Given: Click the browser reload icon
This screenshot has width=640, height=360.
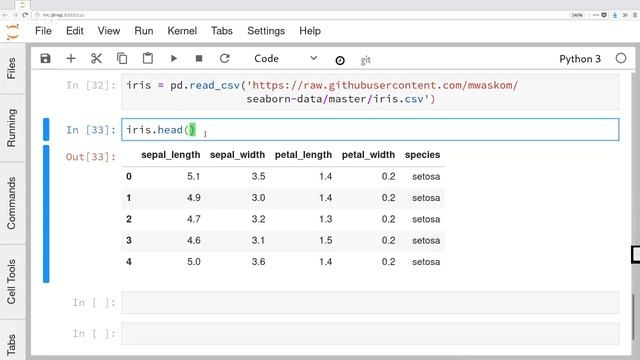Looking at the screenshot, I should pyautogui.click(x=25, y=15).
